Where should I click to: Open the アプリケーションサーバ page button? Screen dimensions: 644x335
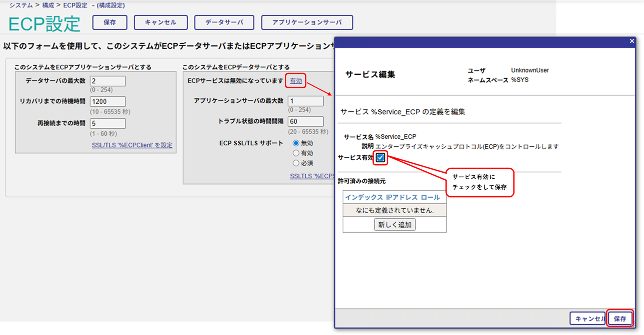307,22
